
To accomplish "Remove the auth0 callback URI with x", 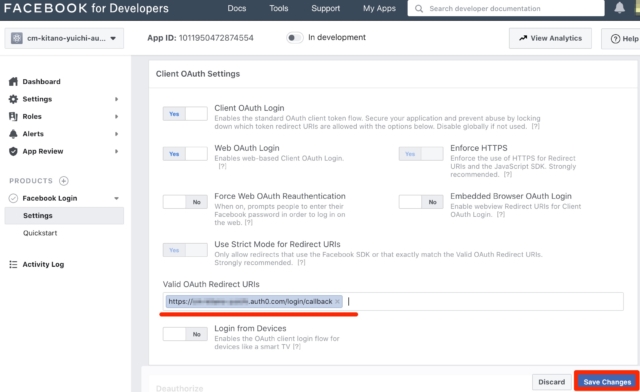I will tap(337, 301).
